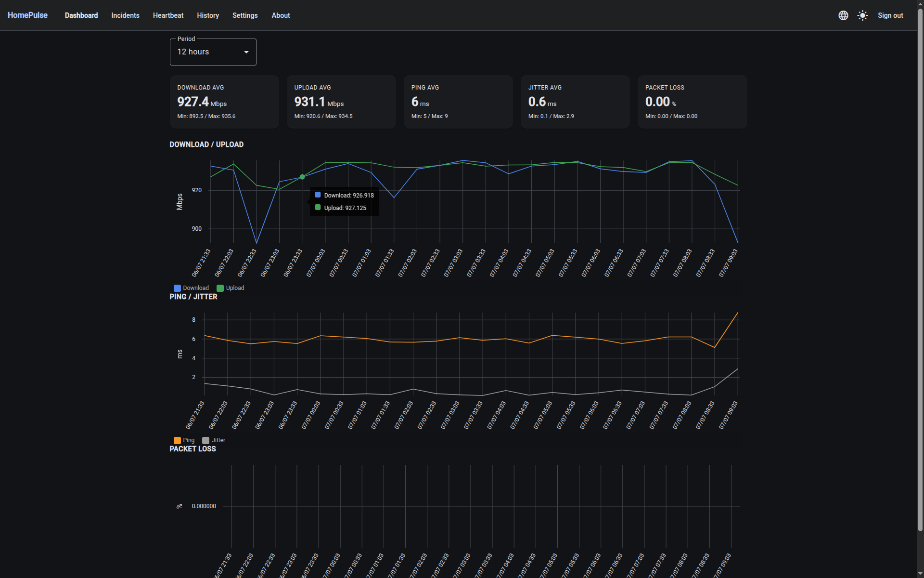Toggle Jitter series in legend
This screenshot has height=578, width=924.
214,440
